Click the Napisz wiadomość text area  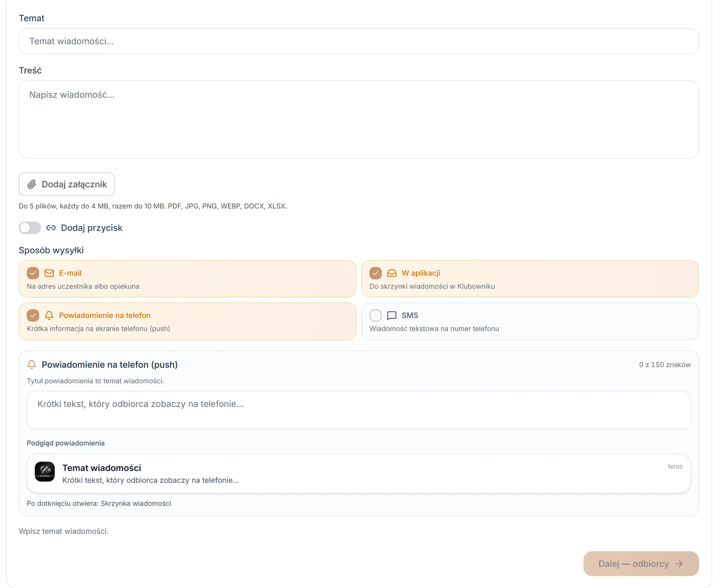pos(359,119)
